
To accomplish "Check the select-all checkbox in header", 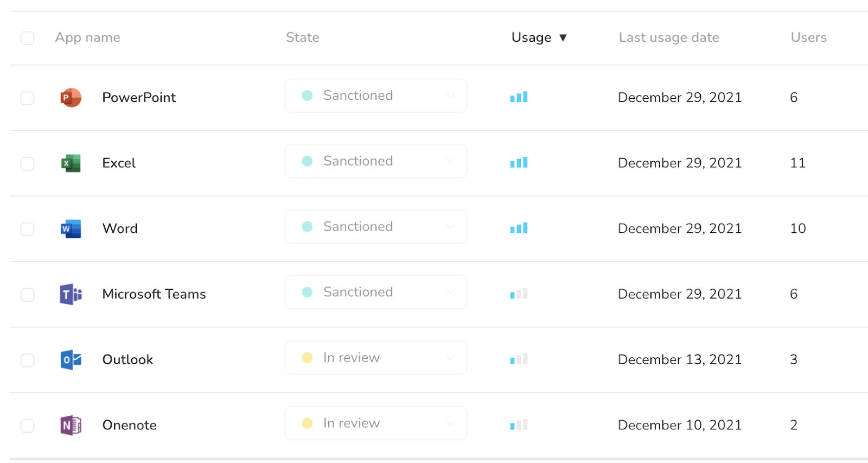I will (x=27, y=38).
